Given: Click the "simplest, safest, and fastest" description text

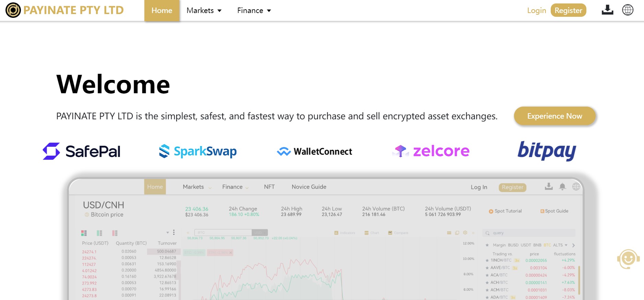Looking at the screenshot, I should tap(277, 116).
